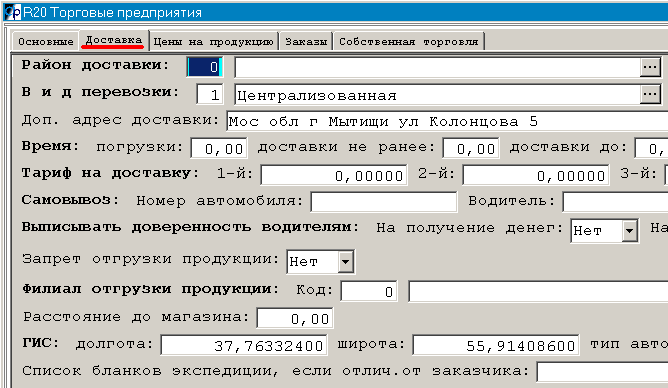
Task: Click the application icon in the title bar
Action: point(12,12)
